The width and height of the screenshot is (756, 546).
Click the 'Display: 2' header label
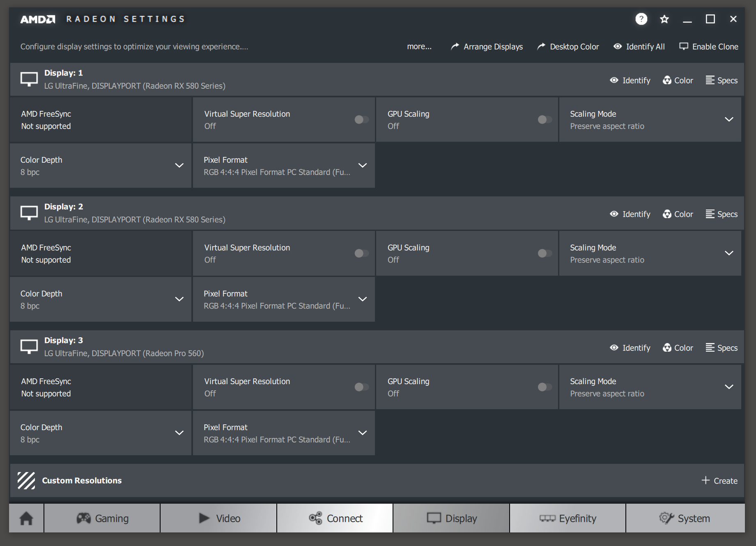click(x=64, y=206)
